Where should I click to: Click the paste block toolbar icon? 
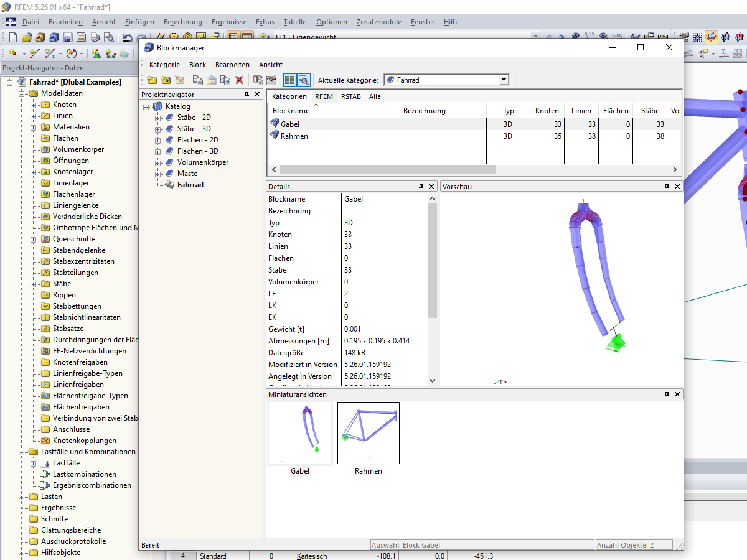click(x=212, y=80)
